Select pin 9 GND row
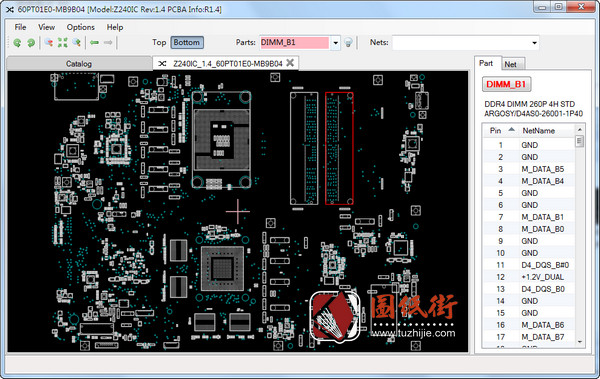600x379 pixels. coord(528,241)
